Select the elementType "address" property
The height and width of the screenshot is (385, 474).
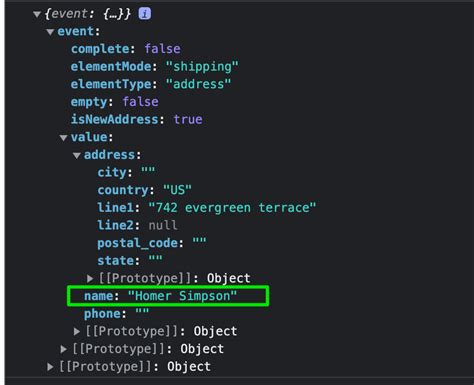[x=151, y=84]
